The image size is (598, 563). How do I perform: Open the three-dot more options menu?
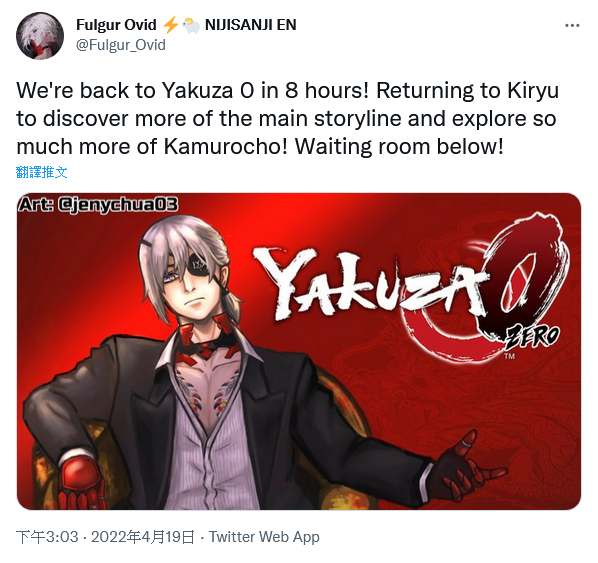click(x=572, y=26)
